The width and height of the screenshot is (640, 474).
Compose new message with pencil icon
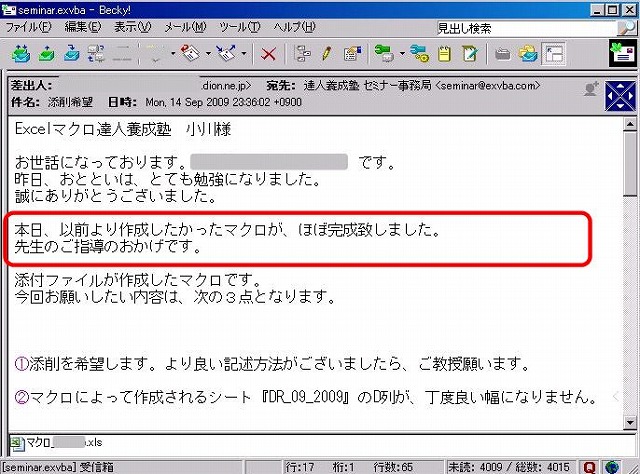327,53
